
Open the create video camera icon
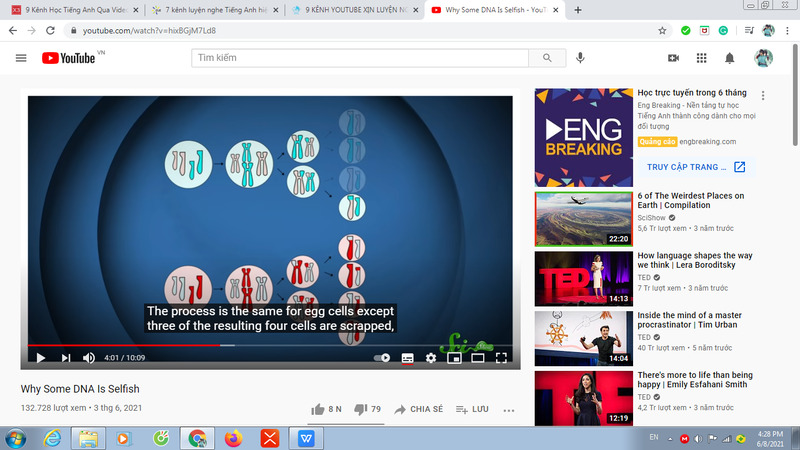point(673,58)
